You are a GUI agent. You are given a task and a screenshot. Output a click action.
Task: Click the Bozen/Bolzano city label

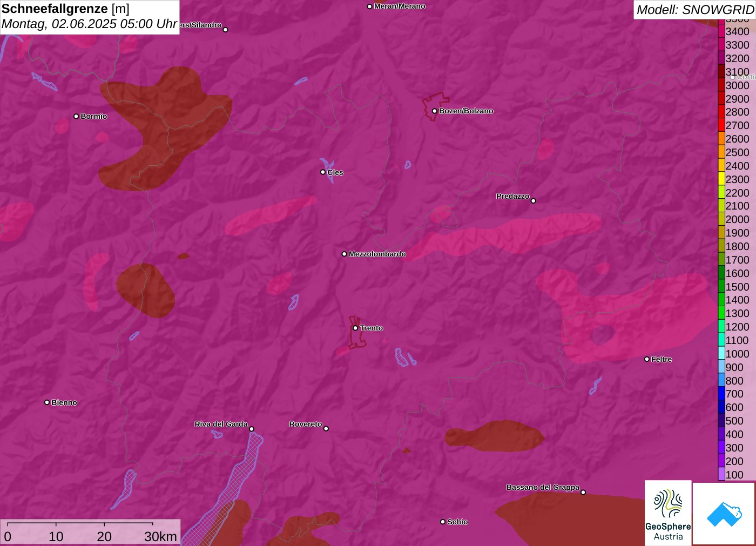(466, 111)
